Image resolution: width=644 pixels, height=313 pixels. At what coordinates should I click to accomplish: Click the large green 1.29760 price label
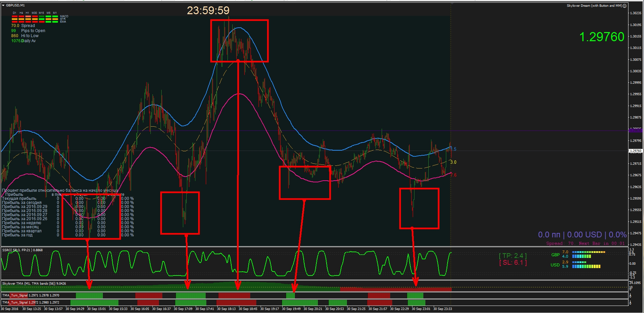[x=602, y=37]
